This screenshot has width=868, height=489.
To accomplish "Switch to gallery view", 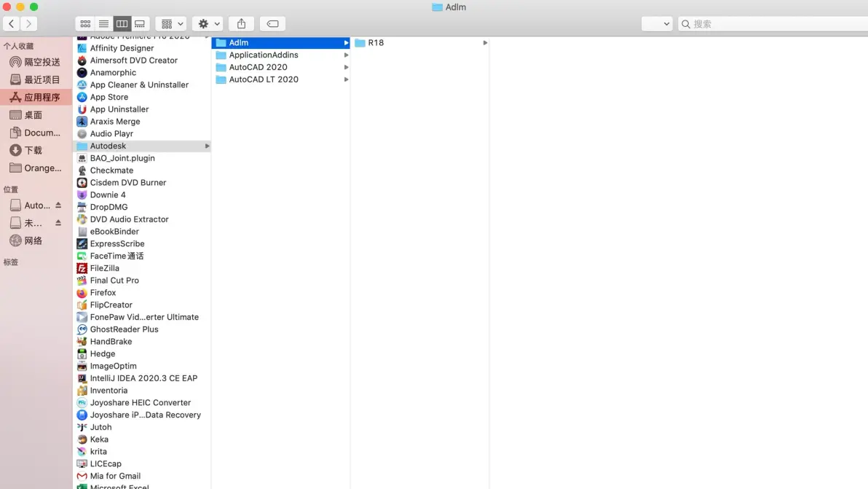I will click(x=140, y=24).
